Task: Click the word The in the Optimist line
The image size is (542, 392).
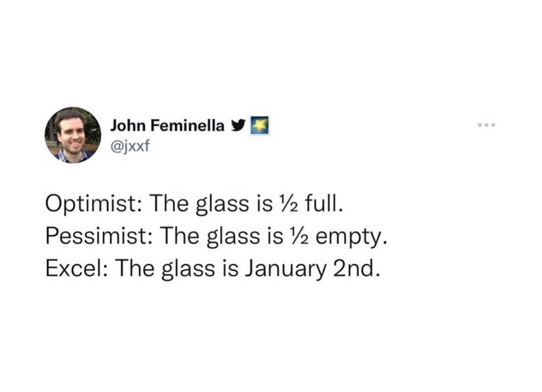Action: (x=169, y=203)
